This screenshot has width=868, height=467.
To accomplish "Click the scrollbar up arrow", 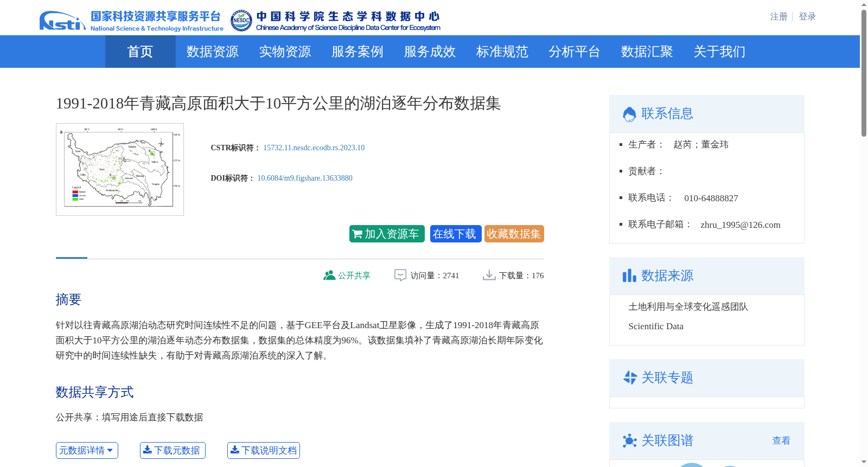I will pos(864,4).
